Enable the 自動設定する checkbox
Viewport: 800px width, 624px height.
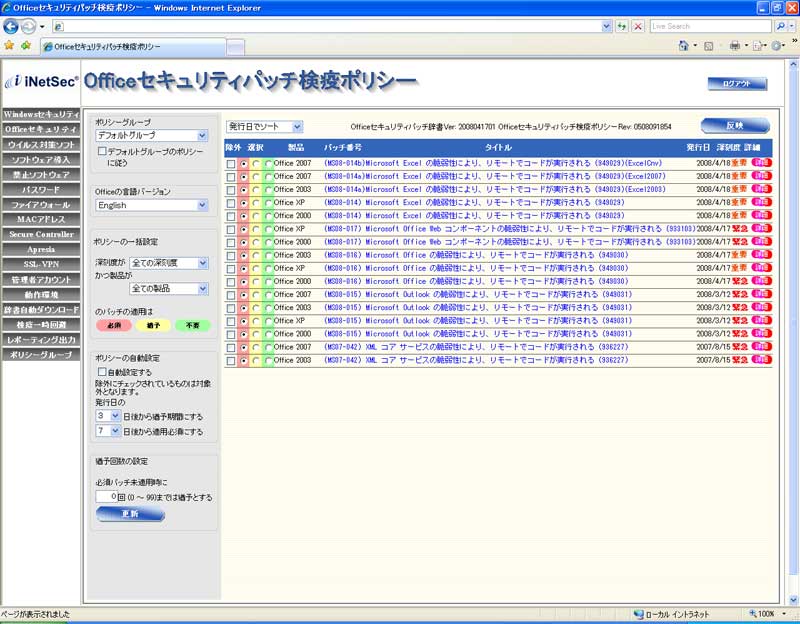click(x=102, y=372)
